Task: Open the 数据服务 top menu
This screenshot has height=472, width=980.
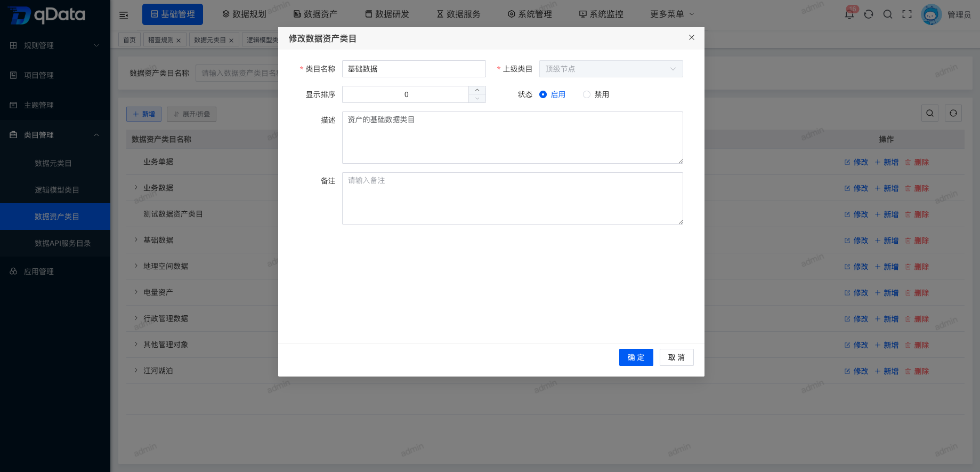Action: coord(458,14)
